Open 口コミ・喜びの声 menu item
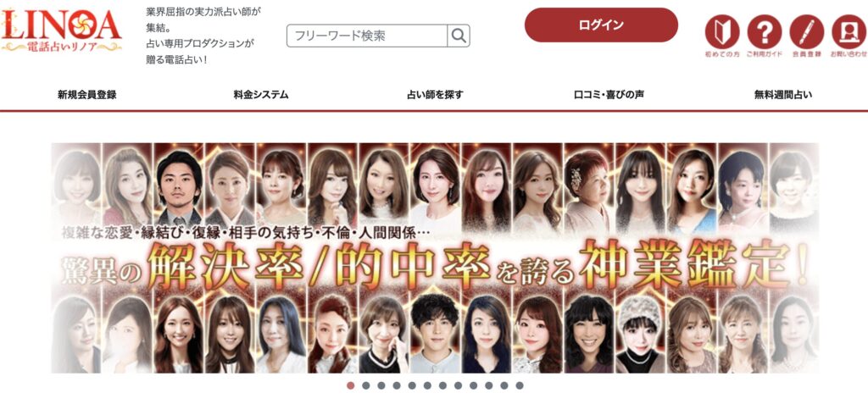Image resolution: width=868 pixels, height=404 pixels. [x=609, y=95]
